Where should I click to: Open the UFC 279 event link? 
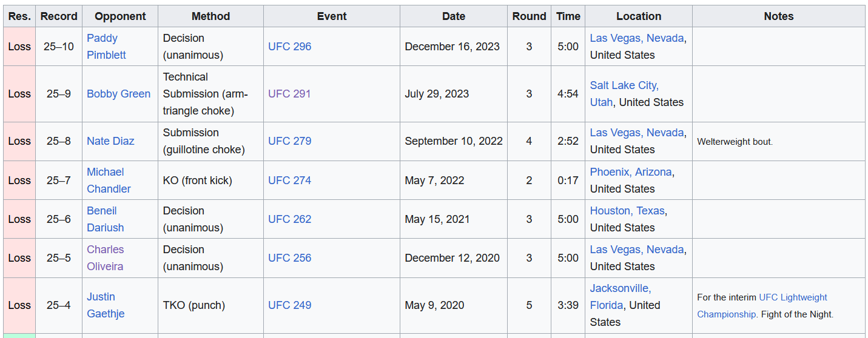pos(290,141)
